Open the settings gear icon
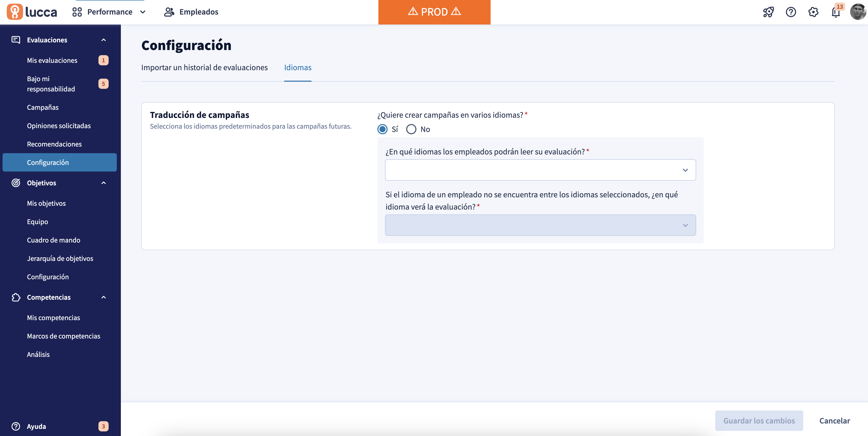Image resolution: width=868 pixels, height=436 pixels. click(813, 12)
